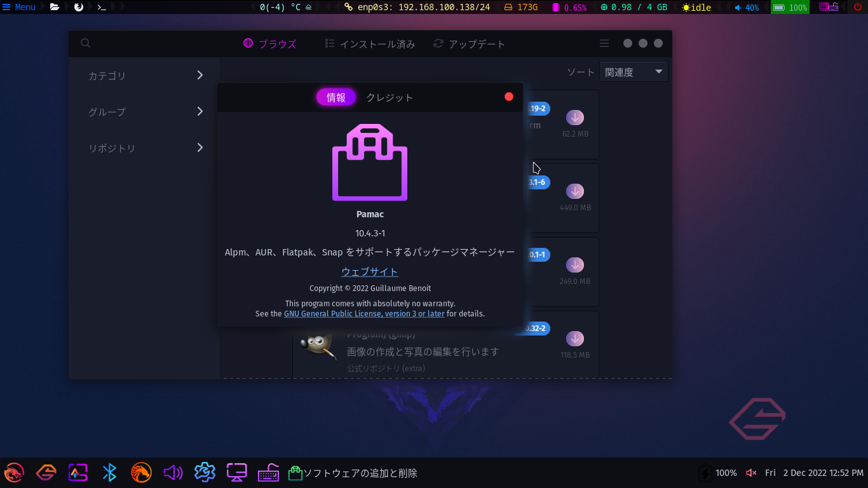Open the 関連度 sort dropdown
The width and height of the screenshot is (868, 488).
coord(634,72)
